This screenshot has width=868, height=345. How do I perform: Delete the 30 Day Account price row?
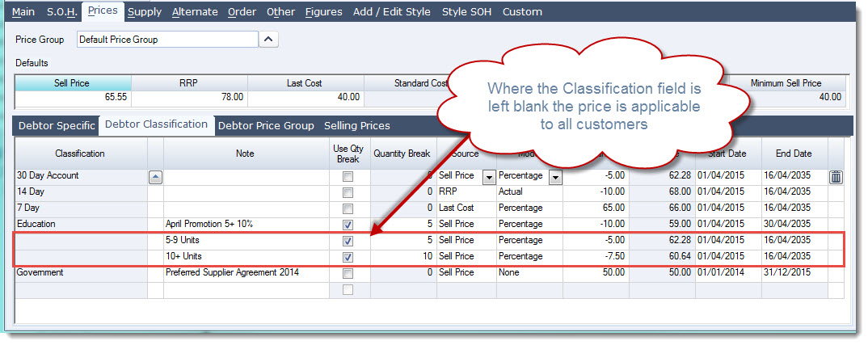pos(836,177)
